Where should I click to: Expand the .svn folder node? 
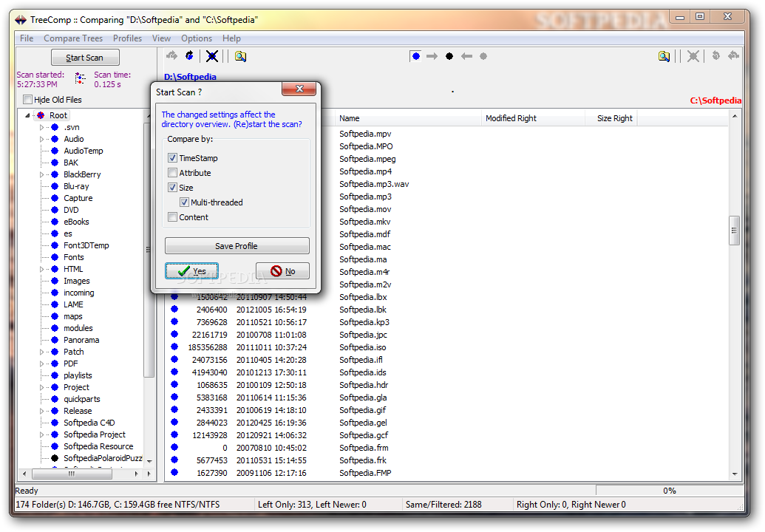coord(41,127)
